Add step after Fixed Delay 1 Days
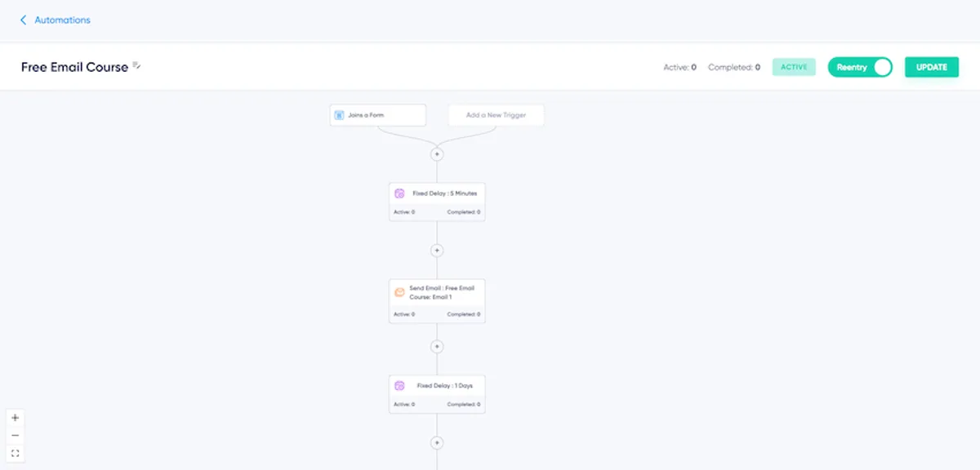Viewport: 980px width, 470px height. (x=437, y=443)
